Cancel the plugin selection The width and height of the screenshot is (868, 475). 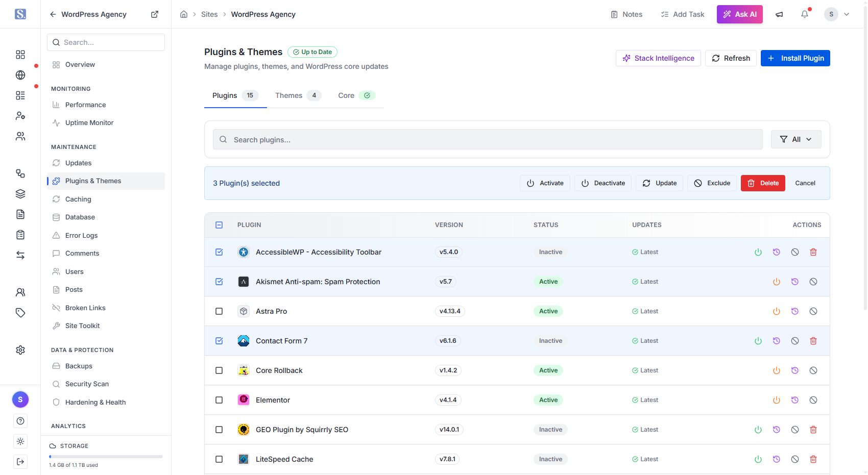click(x=805, y=183)
